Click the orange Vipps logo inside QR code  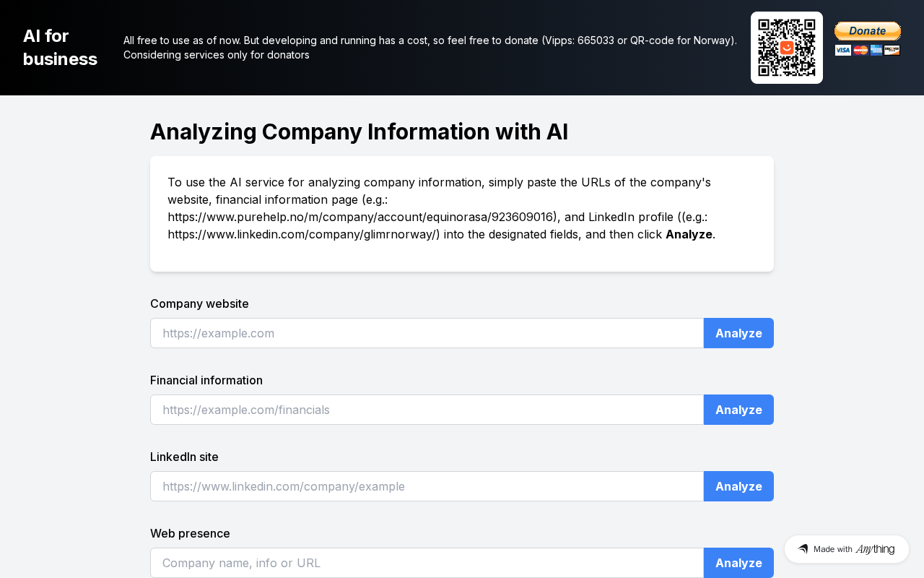787,48
